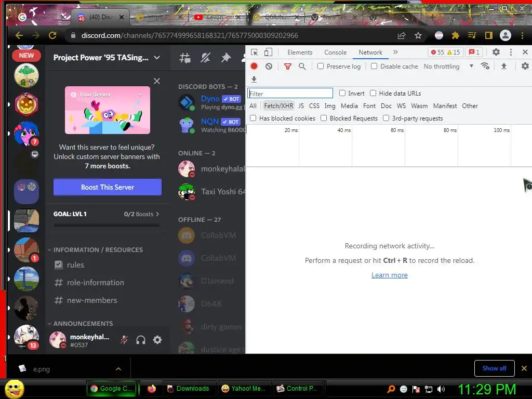Select the Fetch/XHR filter type
The width and height of the screenshot is (532, 399).
tap(278, 106)
